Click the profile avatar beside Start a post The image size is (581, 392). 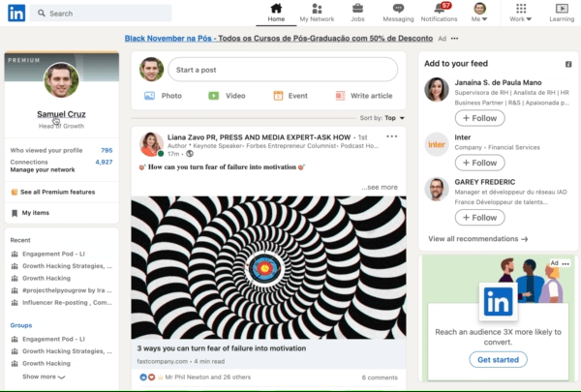[x=152, y=69]
